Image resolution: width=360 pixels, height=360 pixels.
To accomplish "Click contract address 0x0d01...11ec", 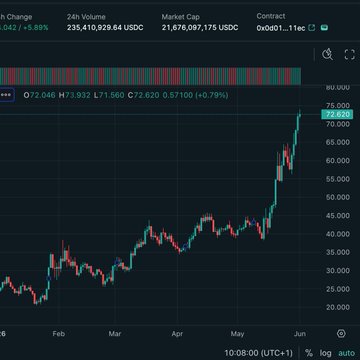I will tap(281, 28).
